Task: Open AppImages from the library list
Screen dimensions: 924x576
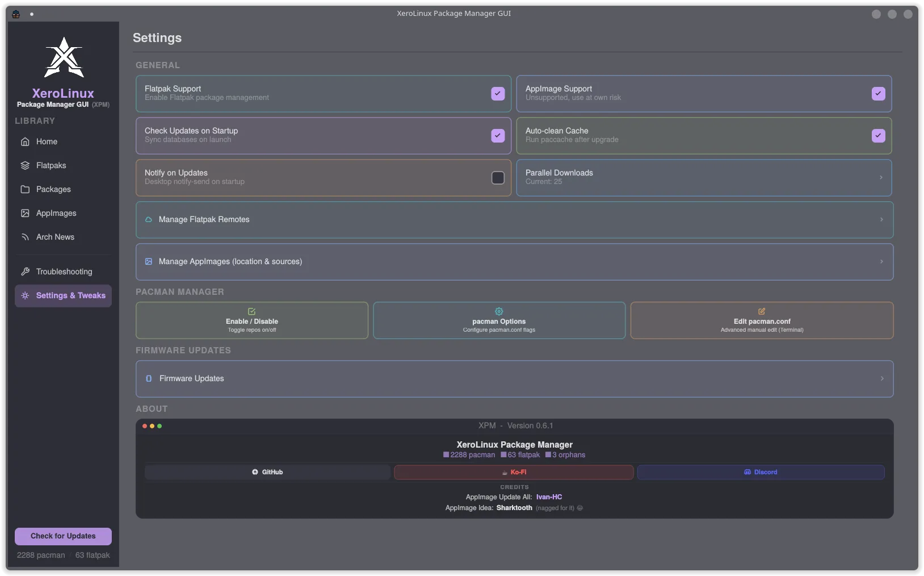Action: (63, 213)
